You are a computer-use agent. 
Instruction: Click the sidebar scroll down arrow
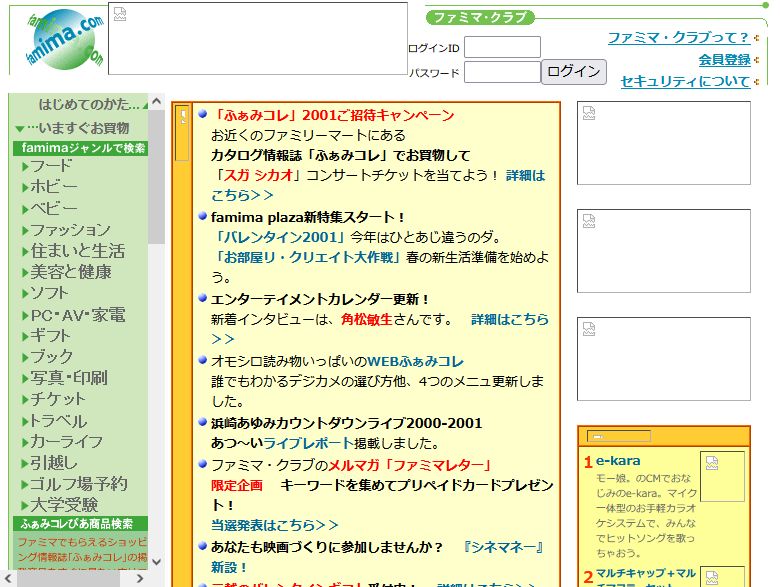tap(156, 562)
